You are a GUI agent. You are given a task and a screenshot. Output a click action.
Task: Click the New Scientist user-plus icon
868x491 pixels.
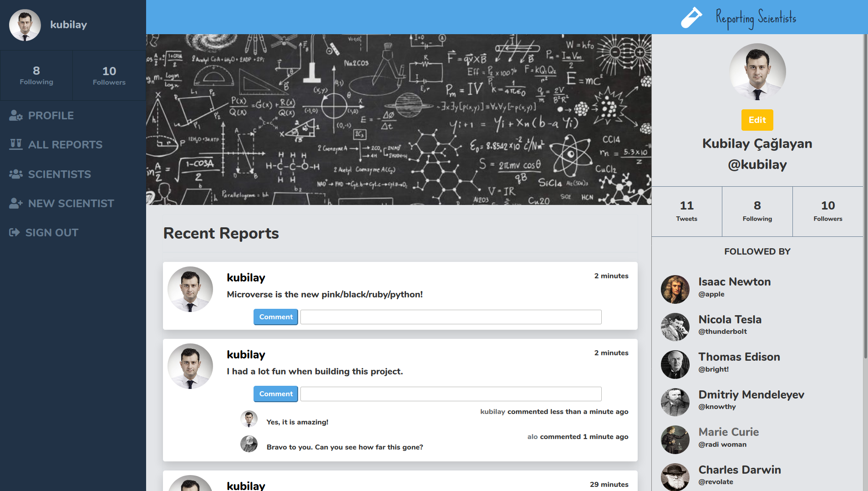click(16, 203)
